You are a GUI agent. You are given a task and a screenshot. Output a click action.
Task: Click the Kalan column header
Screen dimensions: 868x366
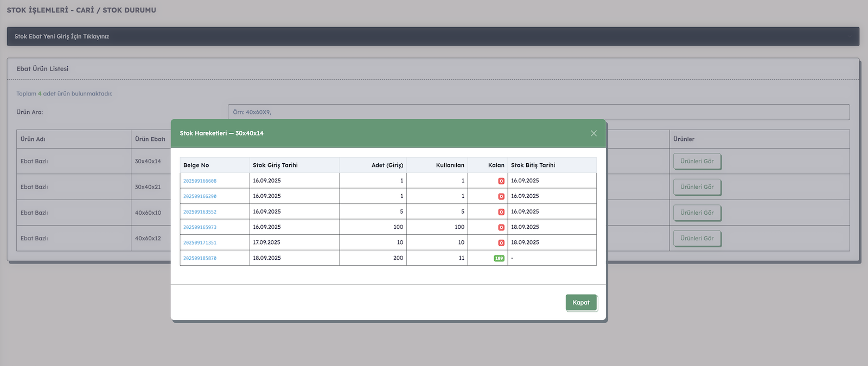tap(496, 165)
